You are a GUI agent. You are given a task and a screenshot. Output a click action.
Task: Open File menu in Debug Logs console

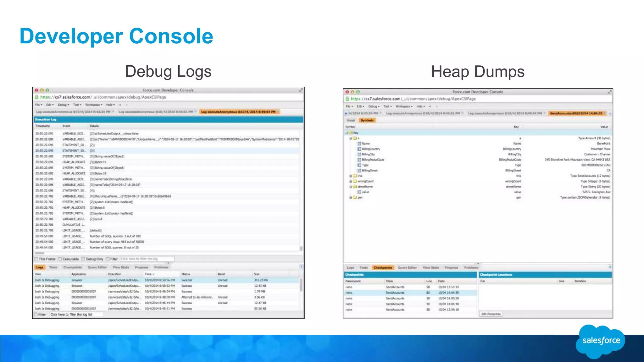pyautogui.click(x=38, y=105)
